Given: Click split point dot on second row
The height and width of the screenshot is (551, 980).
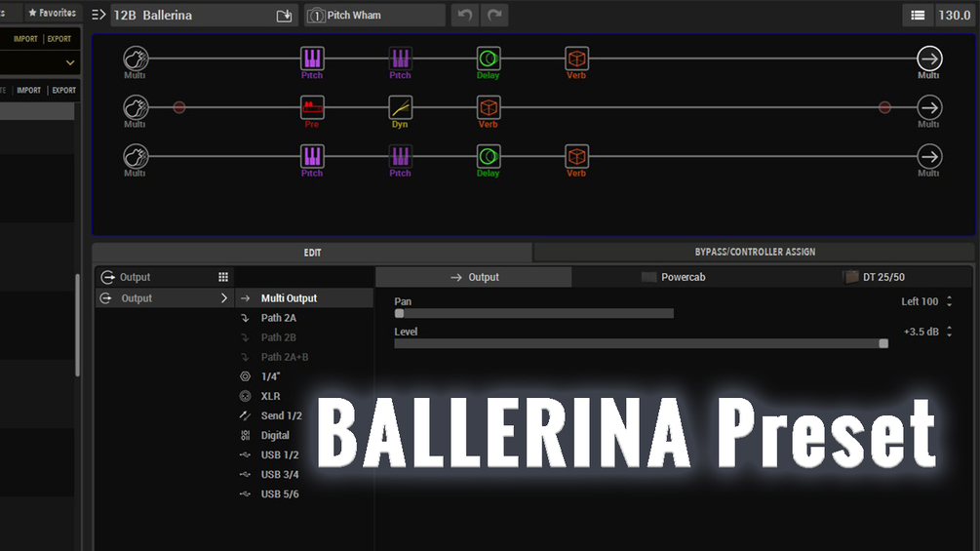Looking at the screenshot, I should click(179, 107).
